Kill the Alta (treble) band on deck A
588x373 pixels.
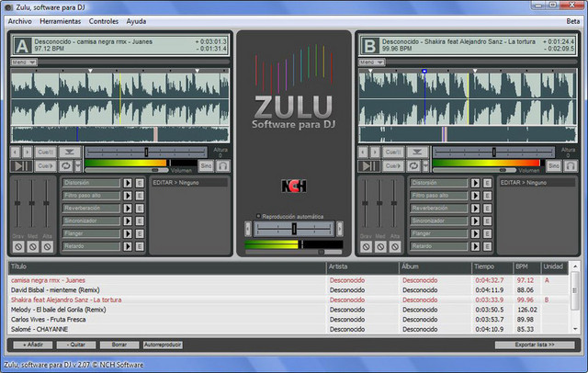47,246
